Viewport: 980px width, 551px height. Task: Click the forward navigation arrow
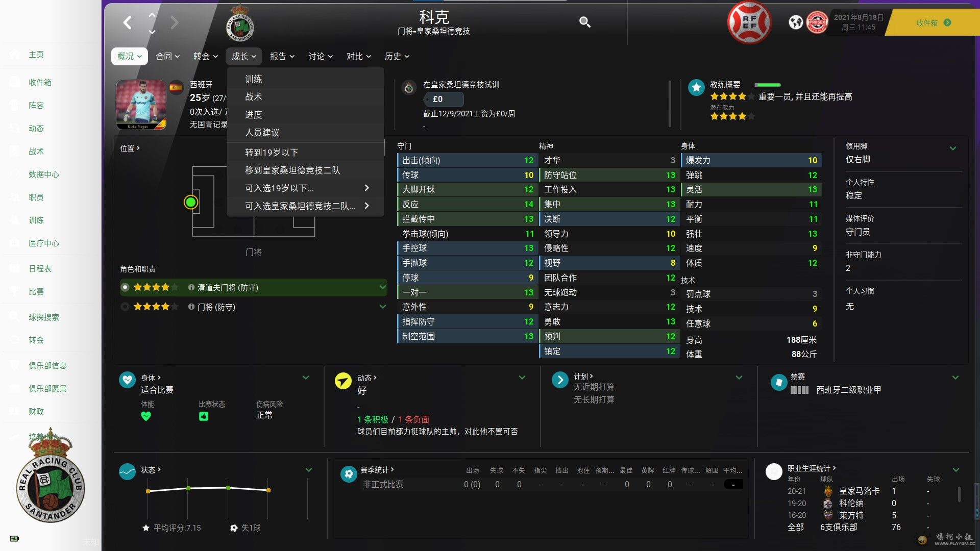click(175, 22)
